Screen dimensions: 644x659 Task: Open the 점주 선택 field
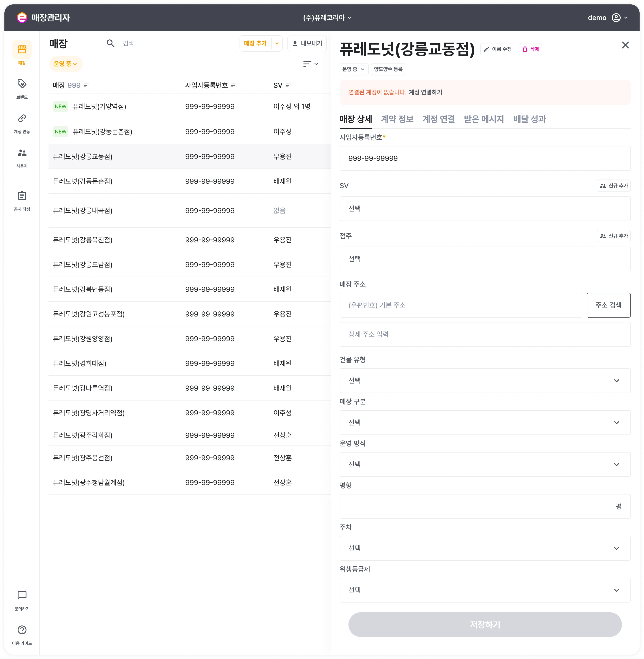click(485, 259)
